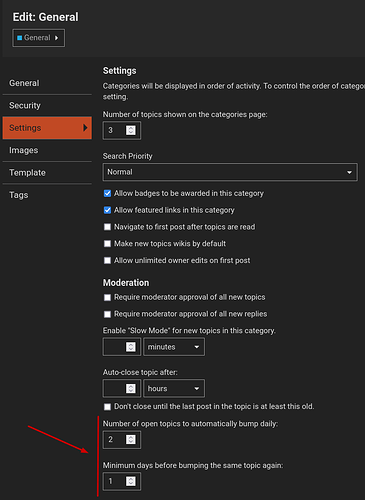365x500 pixels.
Task: Adjust the topics shown spinner arrows
Action: point(131,130)
